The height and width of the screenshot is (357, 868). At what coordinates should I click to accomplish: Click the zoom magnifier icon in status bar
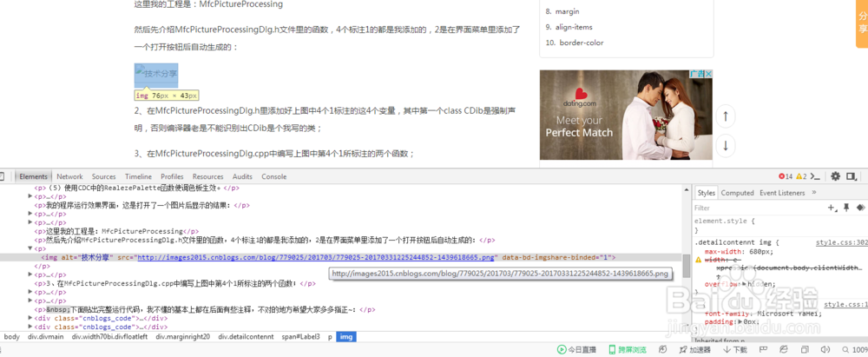[845, 350]
